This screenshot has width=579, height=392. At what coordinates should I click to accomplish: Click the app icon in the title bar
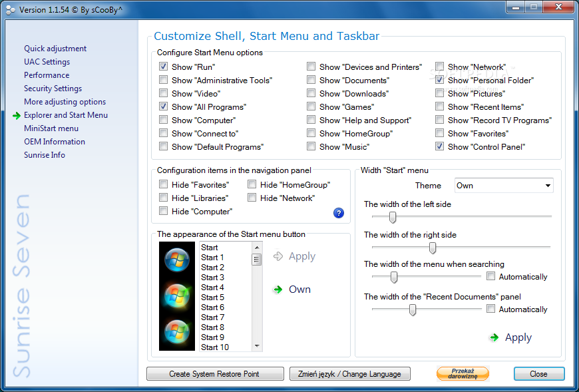coord(11,10)
